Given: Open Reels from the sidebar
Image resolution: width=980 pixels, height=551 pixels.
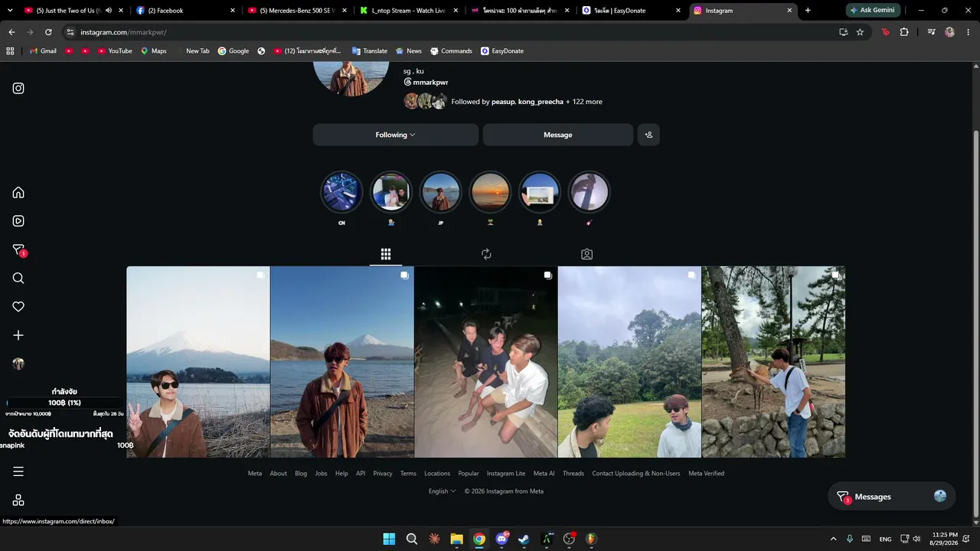Looking at the screenshot, I should (x=18, y=221).
